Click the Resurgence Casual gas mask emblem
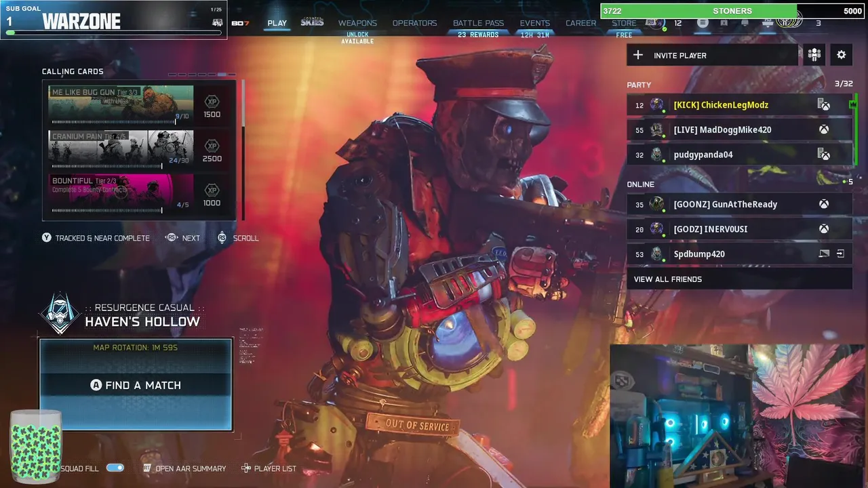This screenshot has height=488, width=868. 60,314
